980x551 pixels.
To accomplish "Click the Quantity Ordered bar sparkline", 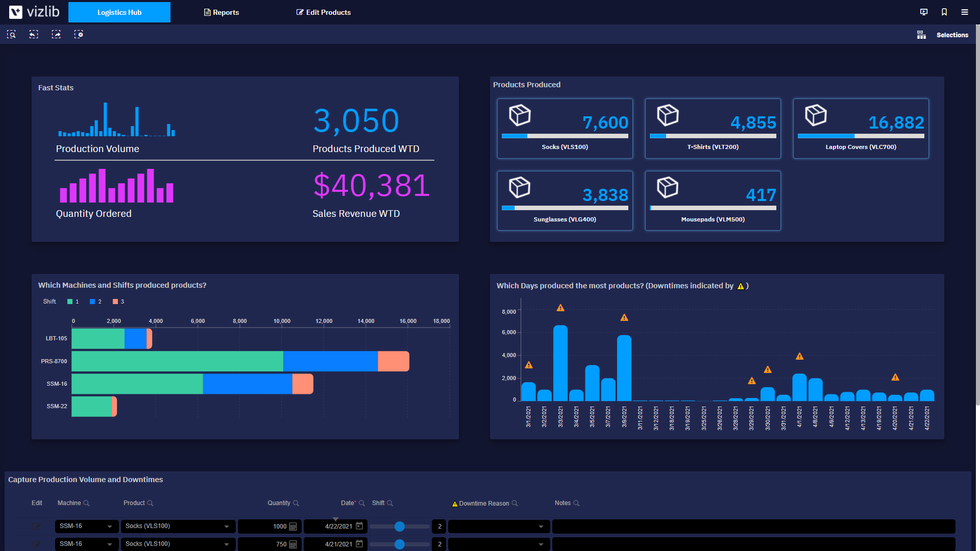I will 117,186.
